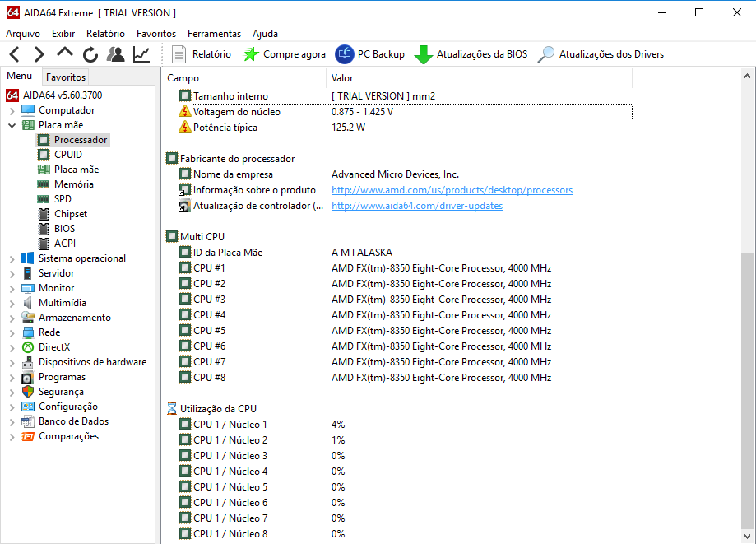Open the amd.com processors product link
Image resolution: width=756 pixels, height=544 pixels.
pyautogui.click(x=452, y=190)
